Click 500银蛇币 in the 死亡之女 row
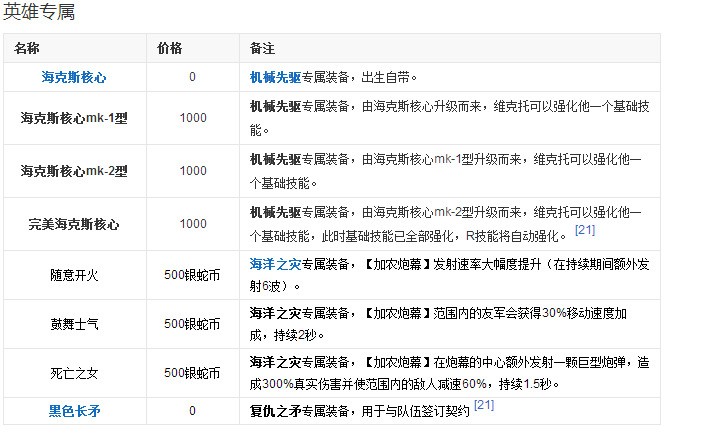 click(x=192, y=373)
